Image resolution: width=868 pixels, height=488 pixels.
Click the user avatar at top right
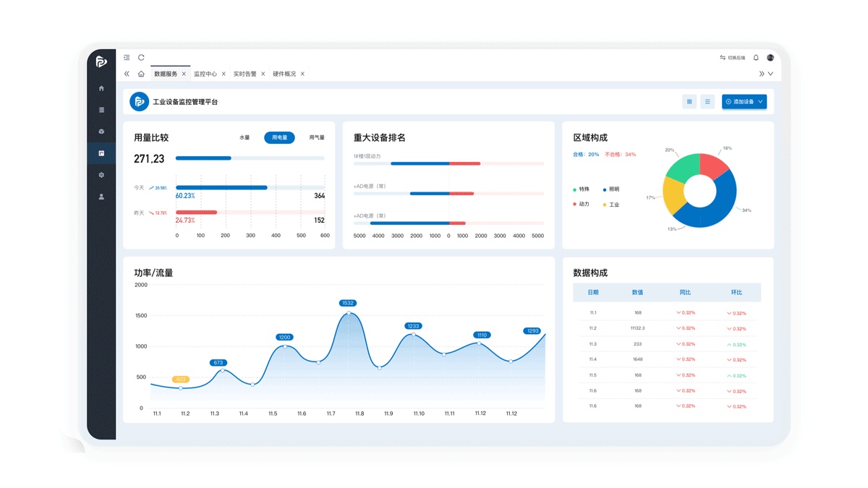click(x=770, y=58)
